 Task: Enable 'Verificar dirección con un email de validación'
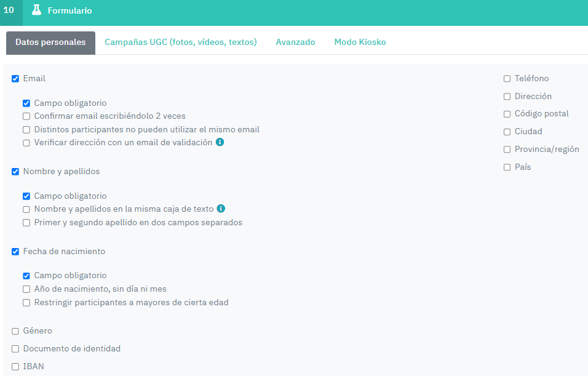(x=26, y=142)
